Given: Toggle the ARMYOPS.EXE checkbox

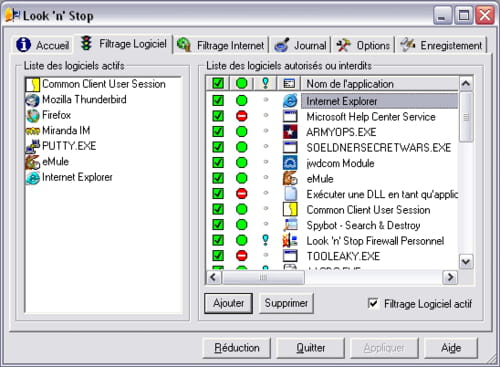Looking at the screenshot, I should point(218,131).
